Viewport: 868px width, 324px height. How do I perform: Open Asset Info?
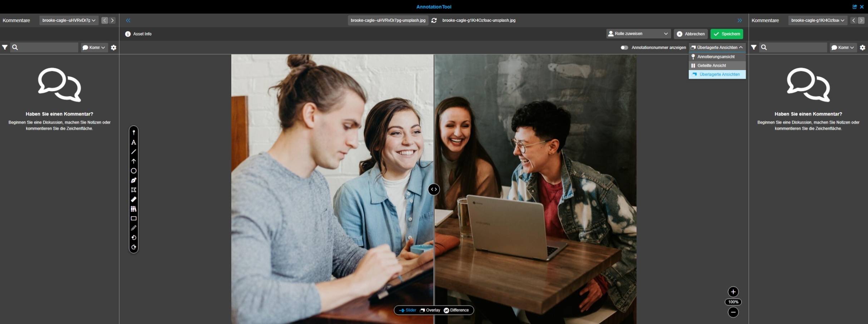tap(138, 34)
